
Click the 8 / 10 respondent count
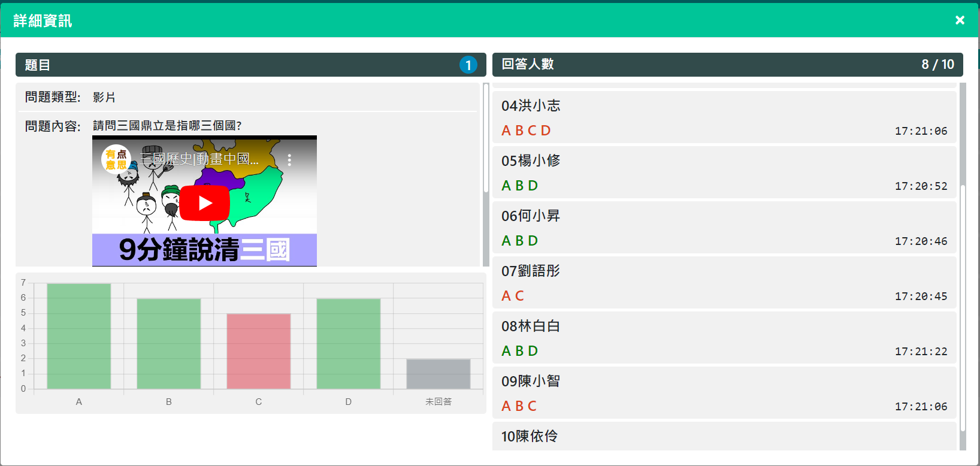click(937, 64)
